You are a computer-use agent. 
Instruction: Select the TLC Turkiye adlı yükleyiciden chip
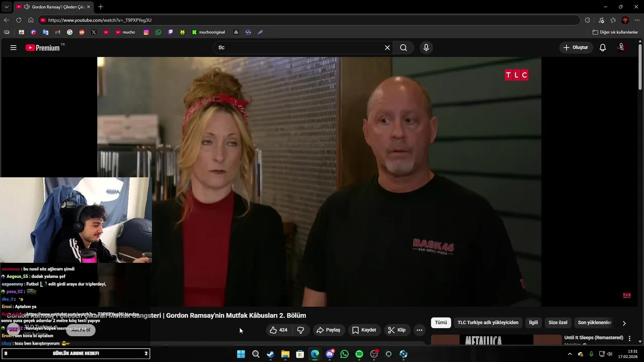[488, 323]
